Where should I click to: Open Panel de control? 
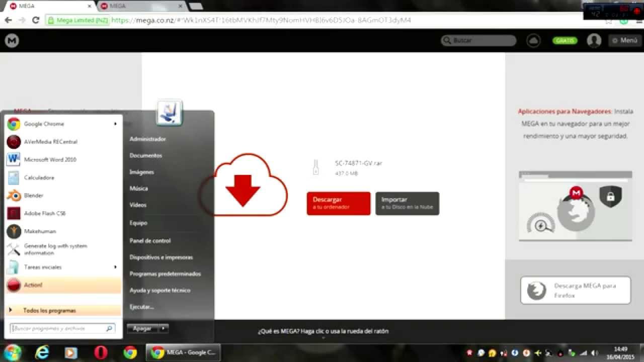click(x=150, y=241)
